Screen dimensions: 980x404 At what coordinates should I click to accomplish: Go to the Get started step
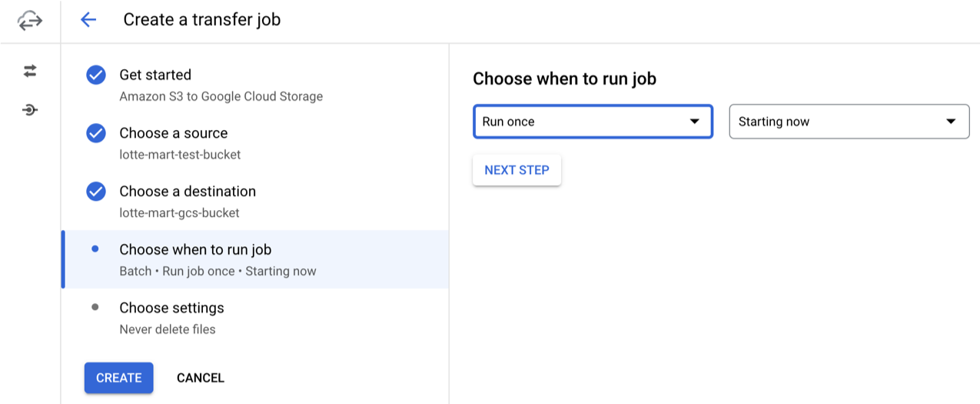coord(155,75)
